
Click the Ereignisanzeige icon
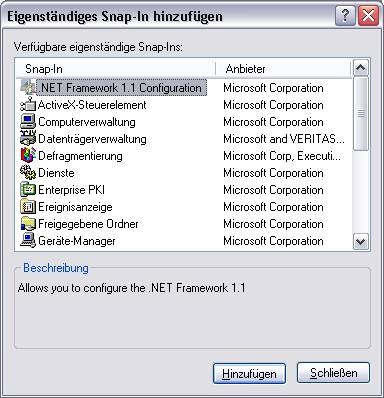point(28,207)
